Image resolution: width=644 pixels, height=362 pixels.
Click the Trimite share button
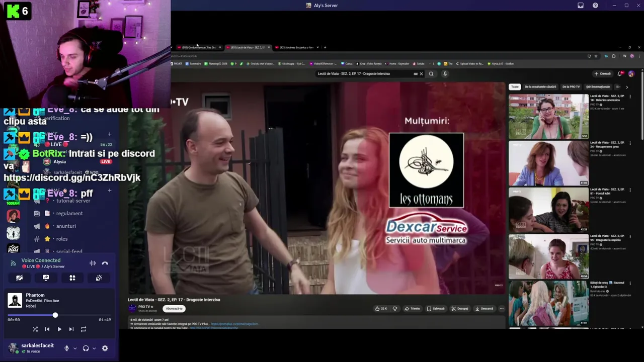click(412, 309)
